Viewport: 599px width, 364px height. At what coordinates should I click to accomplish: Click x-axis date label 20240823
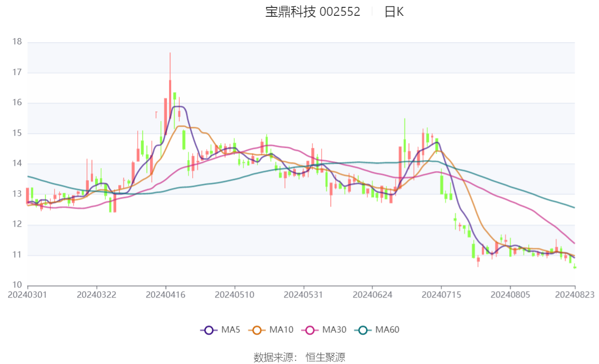(x=575, y=295)
